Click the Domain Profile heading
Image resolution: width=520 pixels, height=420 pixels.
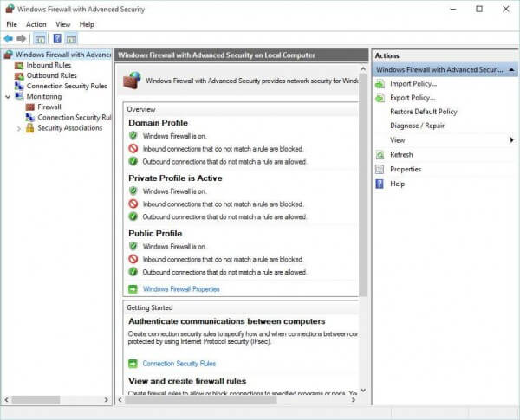click(159, 123)
